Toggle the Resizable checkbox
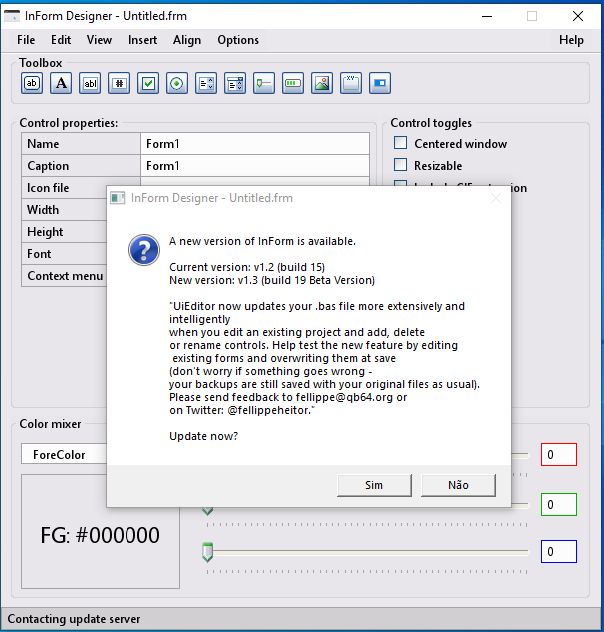This screenshot has width=604, height=632. pyautogui.click(x=401, y=164)
